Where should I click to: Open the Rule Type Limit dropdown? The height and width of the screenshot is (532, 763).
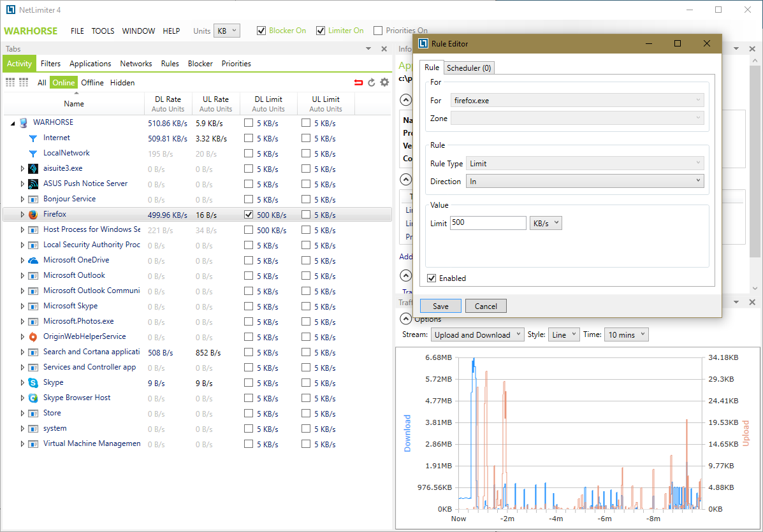click(585, 163)
